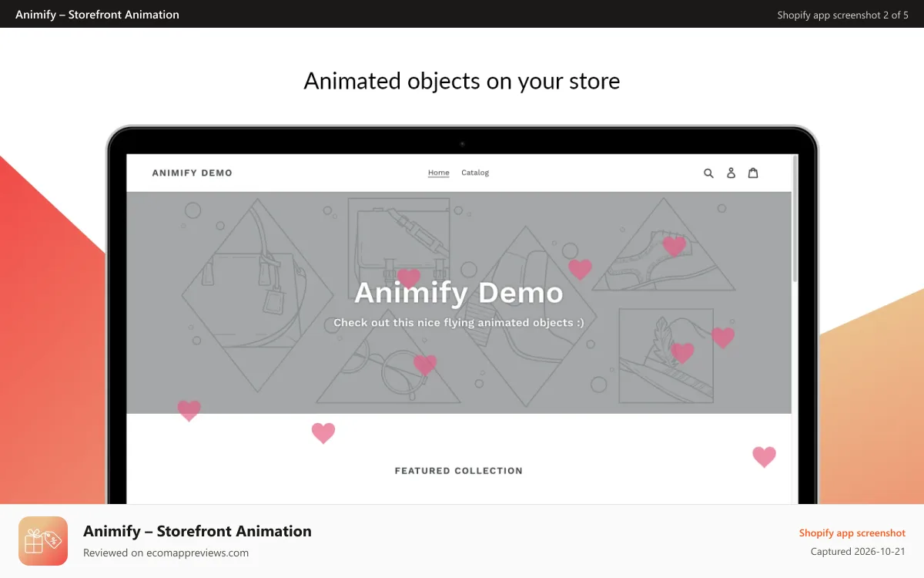Click the ANIMIFY DEMO store logo
924x578 pixels.
192,173
